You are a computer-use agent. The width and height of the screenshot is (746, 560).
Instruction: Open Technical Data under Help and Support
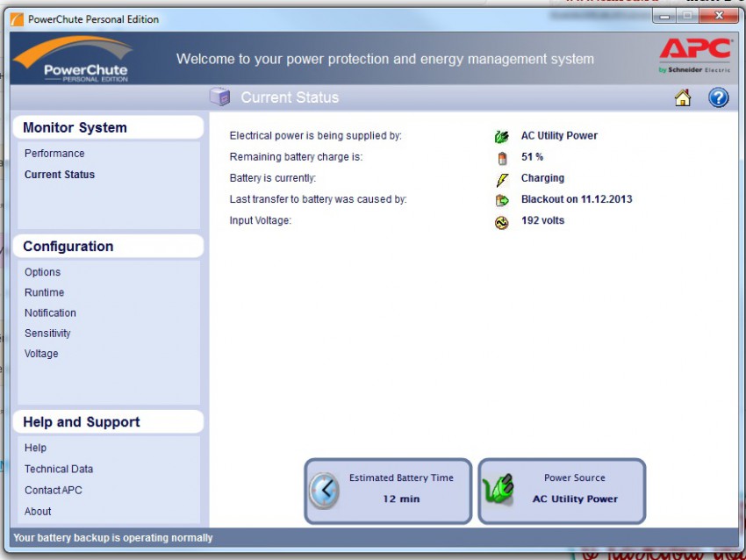point(59,469)
